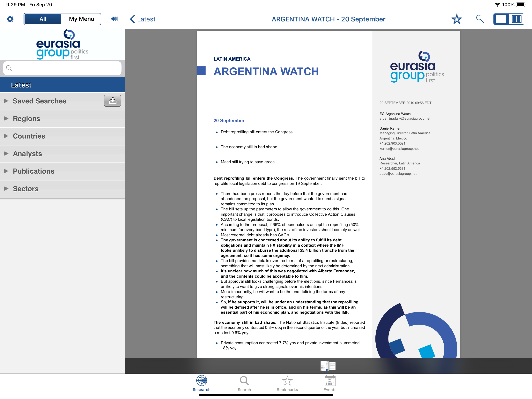532x399 pixels.
Task: Call Ana Abad's number +1 202.552.5381
Action: [x=392, y=169]
